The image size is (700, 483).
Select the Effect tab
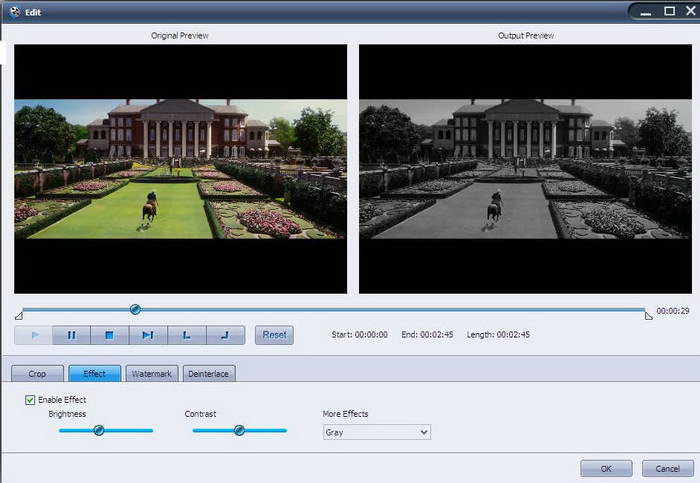[x=95, y=374]
